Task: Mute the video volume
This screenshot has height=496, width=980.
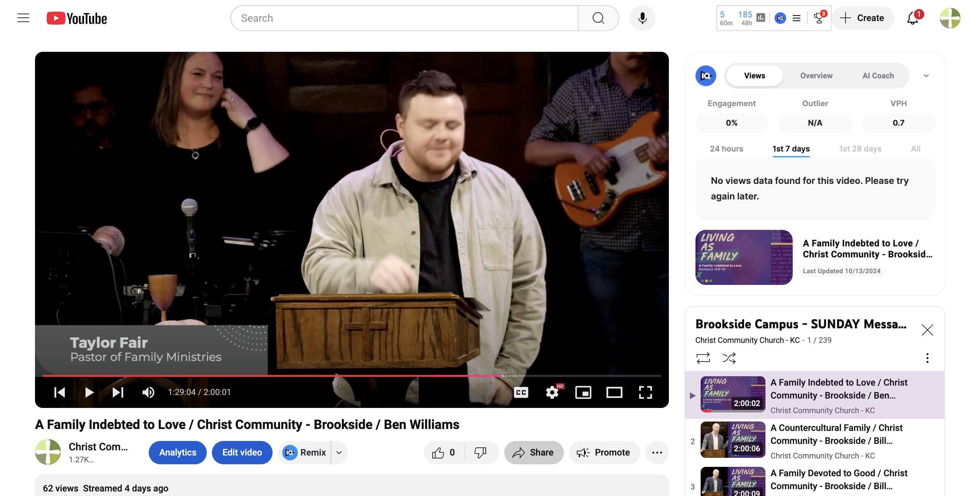Action: tap(148, 392)
